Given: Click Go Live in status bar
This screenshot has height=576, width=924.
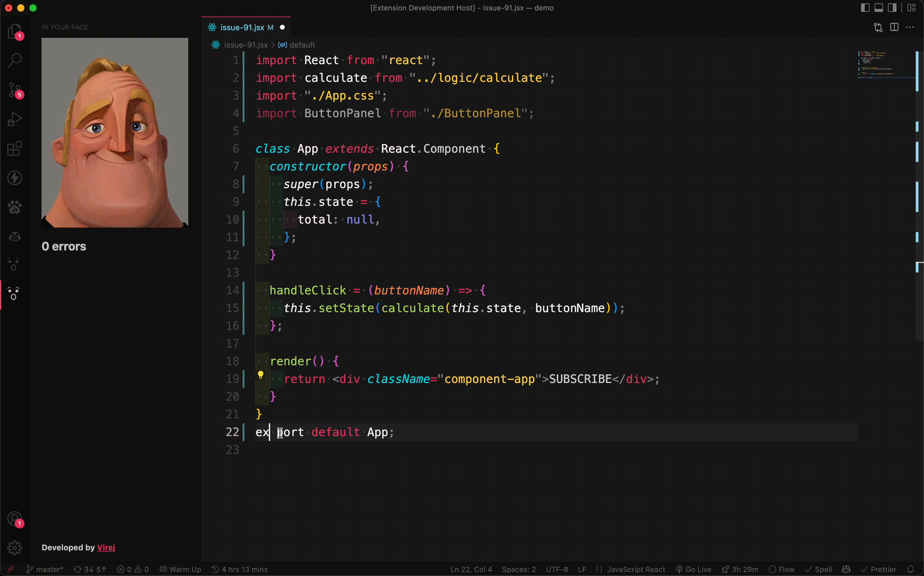Looking at the screenshot, I should tap(698, 569).
